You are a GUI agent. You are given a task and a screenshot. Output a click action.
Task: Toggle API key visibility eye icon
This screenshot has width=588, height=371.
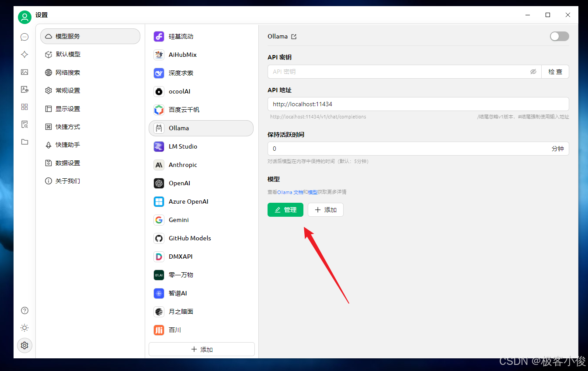pyautogui.click(x=533, y=72)
